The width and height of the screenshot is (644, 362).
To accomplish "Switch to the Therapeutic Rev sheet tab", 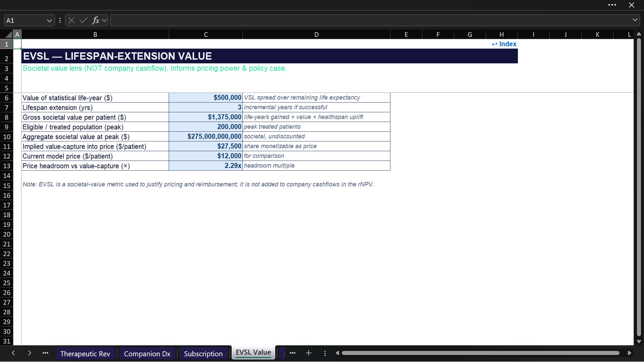I will pyautogui.click(x=85, y=354).
